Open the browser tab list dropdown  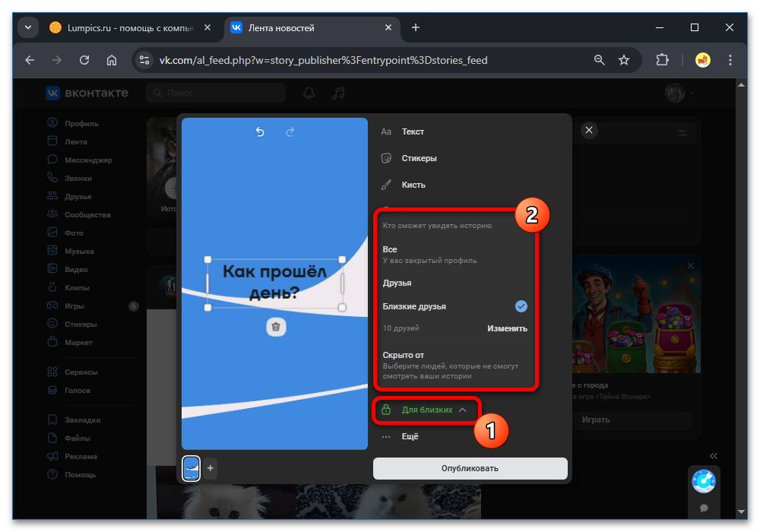pos(28,28)
